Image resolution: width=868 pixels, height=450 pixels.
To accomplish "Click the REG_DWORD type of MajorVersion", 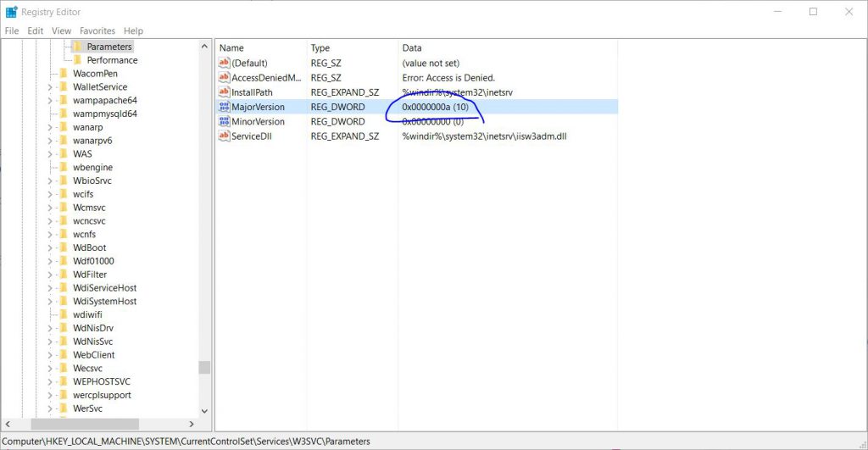I will [337, 107].
